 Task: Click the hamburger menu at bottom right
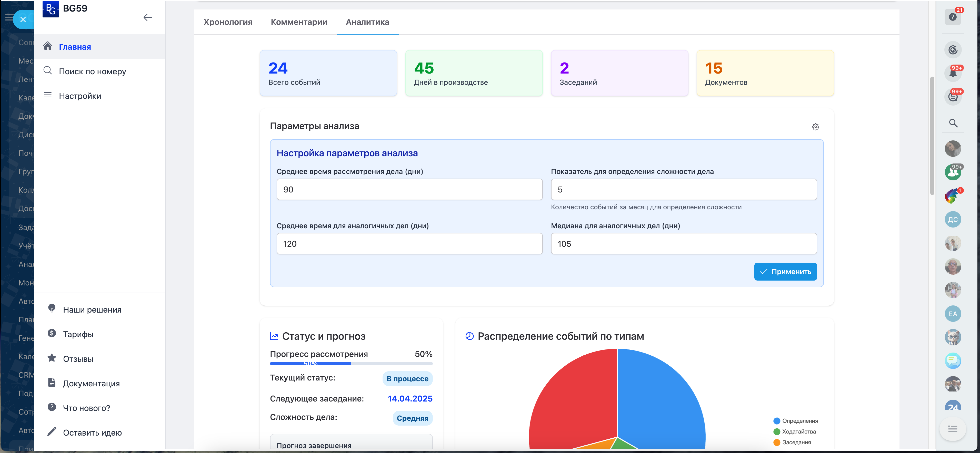(952, 429)
